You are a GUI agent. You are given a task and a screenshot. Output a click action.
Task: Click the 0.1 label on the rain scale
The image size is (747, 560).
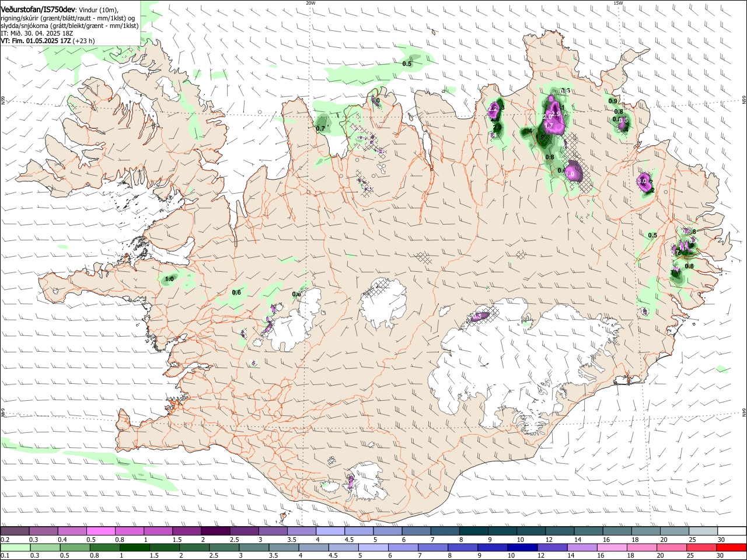point(5,555)
